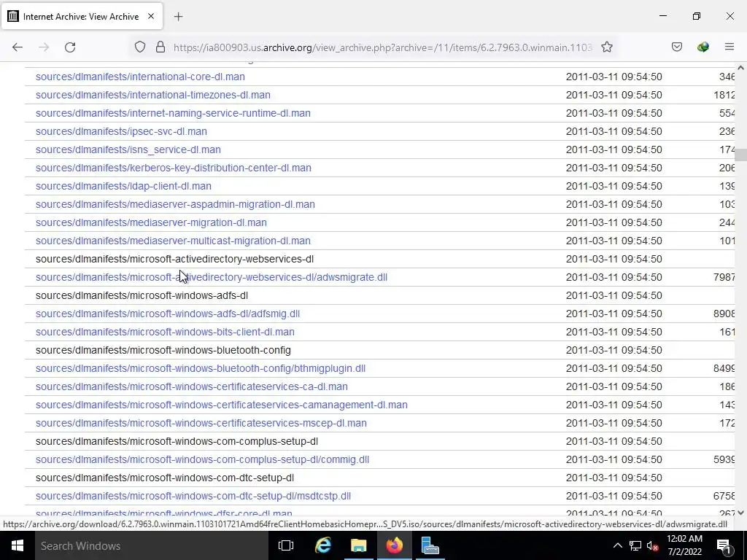
Task: Open the taskbar clock and date
Action: click(684, 545)
